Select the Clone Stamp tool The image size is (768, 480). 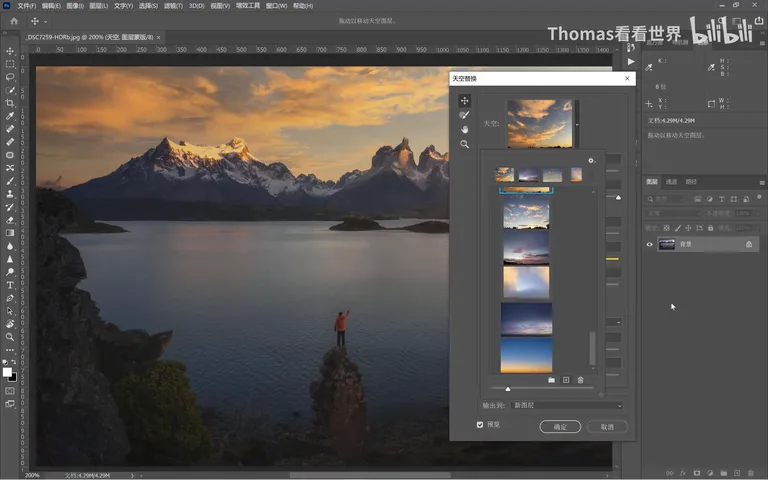10,194
